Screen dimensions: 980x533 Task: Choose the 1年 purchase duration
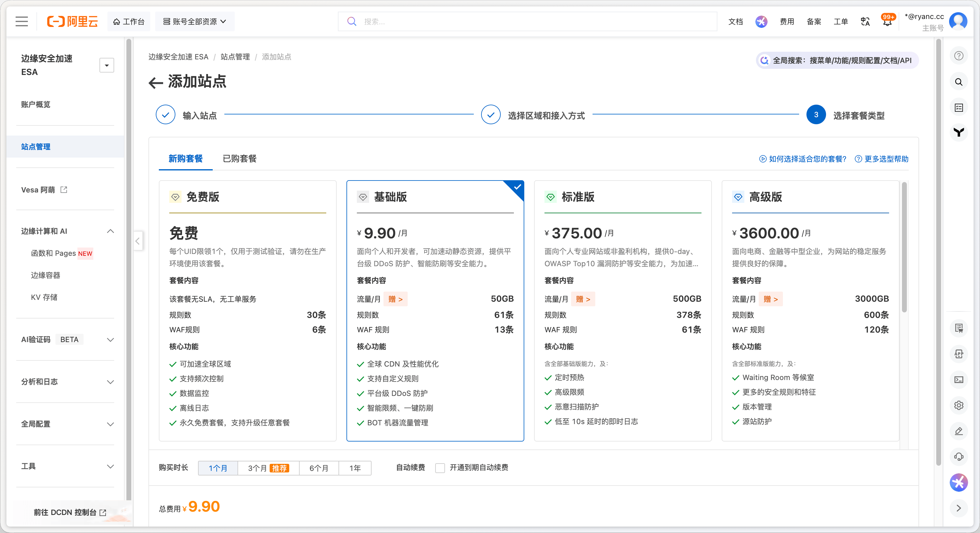click(354, 468)
